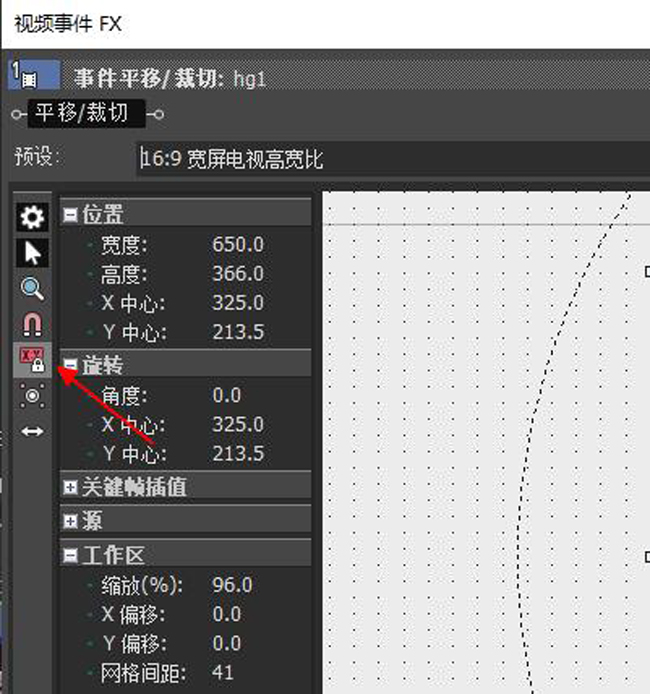Collapse the 工作区 section
This screenshot has height=694, width=650.
click(70, 555)
